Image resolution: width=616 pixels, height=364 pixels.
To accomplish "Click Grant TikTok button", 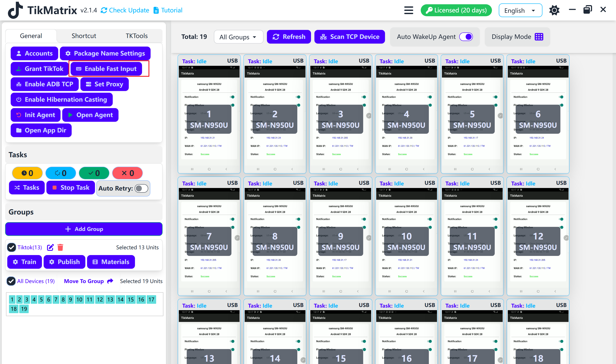I will (x=40, y=69).
